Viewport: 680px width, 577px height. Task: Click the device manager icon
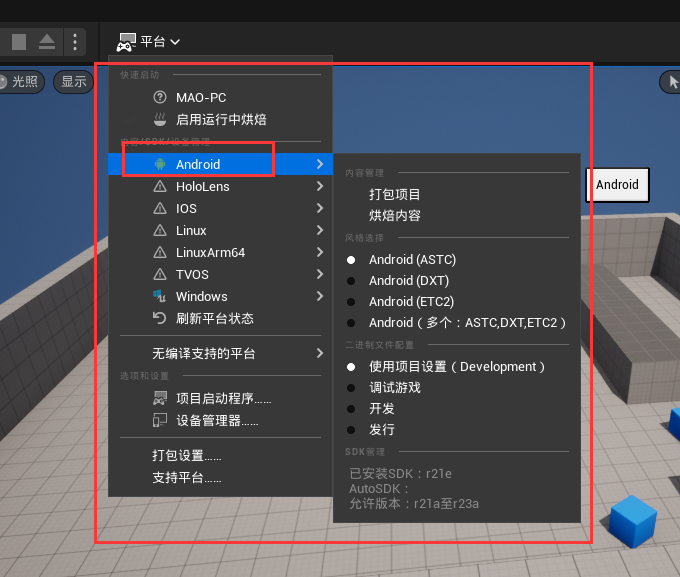pos(160,420)
